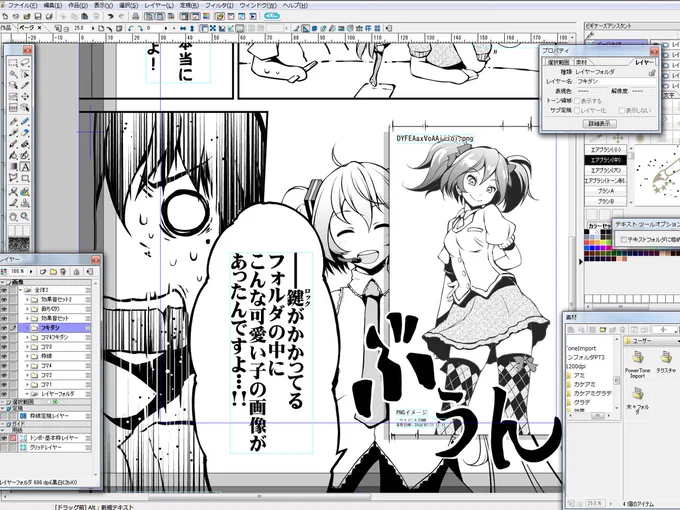Click the lock icon in the Layers panel toolbar

click(x=76, y=272)
